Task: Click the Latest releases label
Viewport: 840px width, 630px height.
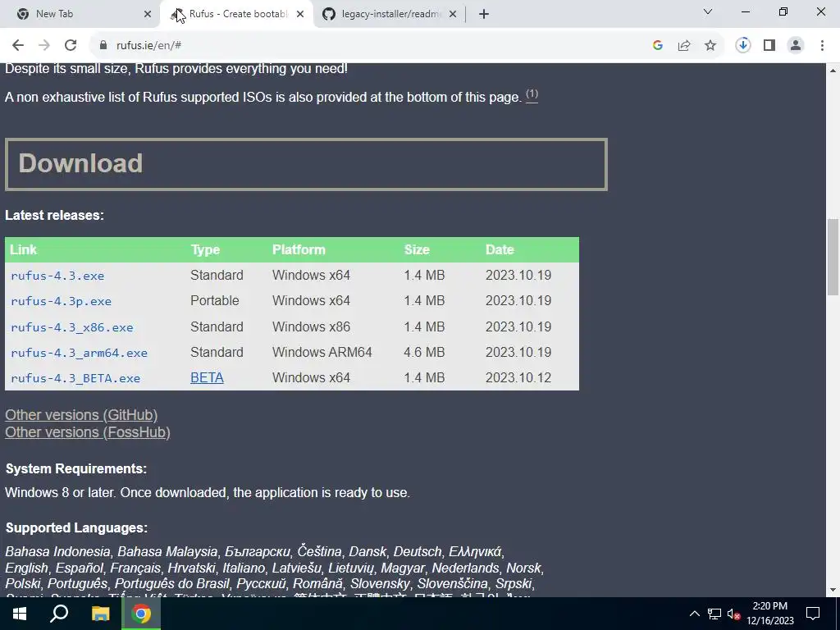Action: pos(55,216)
